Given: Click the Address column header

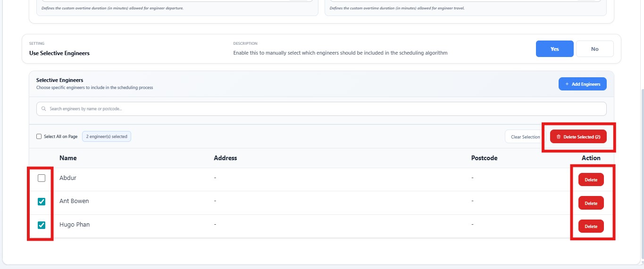Looking at the screenshot, I should click(x=226, y=158).
